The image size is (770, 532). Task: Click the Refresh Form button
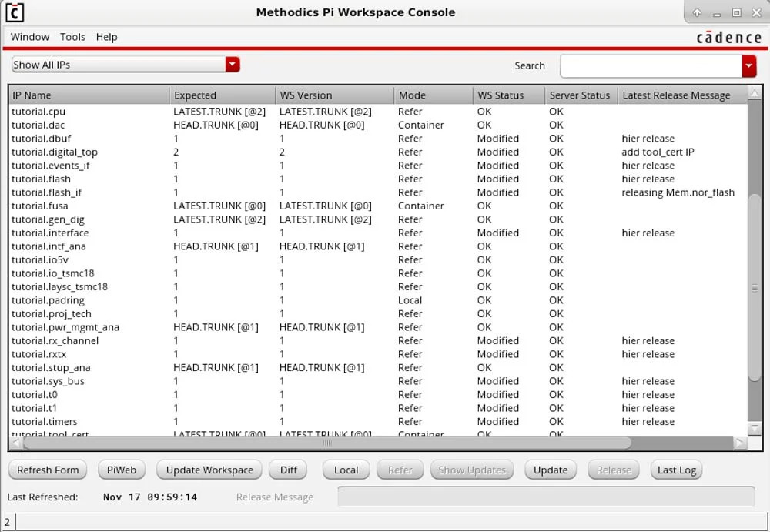(47, 470)
